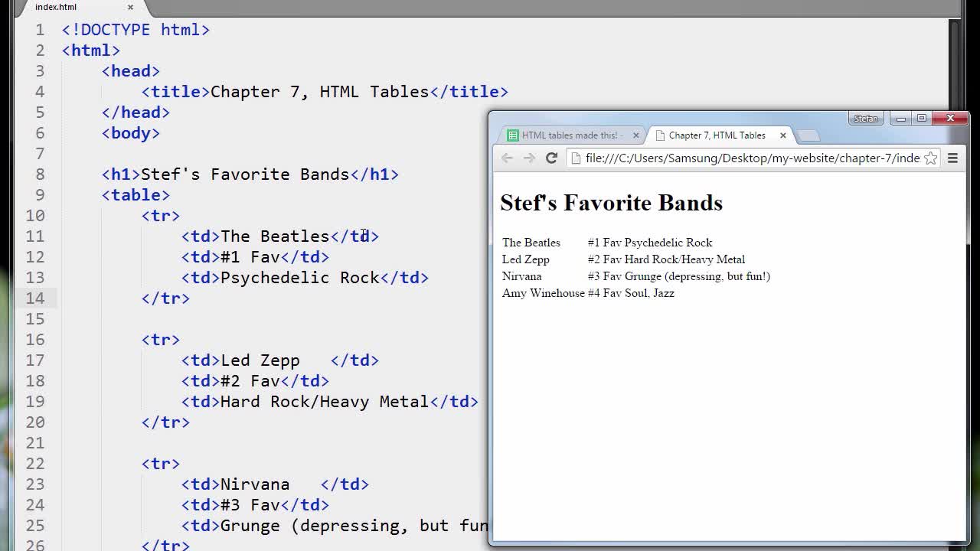The height and width of the screenshot is (551, 980).
Task: Click the browser forward arrow
Action: (529, 158)
